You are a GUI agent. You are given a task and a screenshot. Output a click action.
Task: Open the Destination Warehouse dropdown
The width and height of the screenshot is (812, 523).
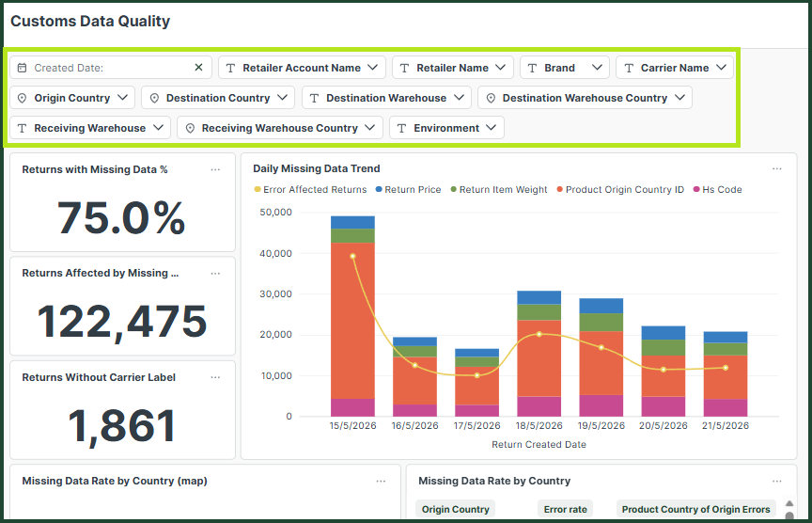pyautogui.click(x=386, y=98)
